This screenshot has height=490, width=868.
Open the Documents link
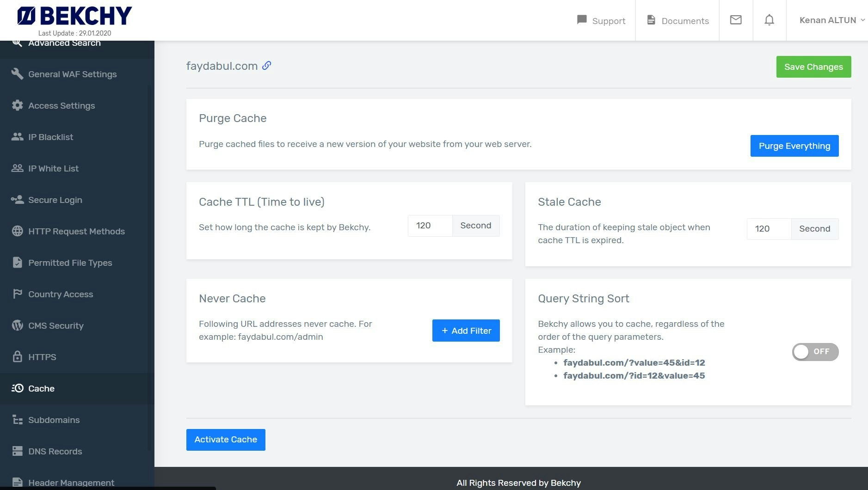(x=677, y=20)
